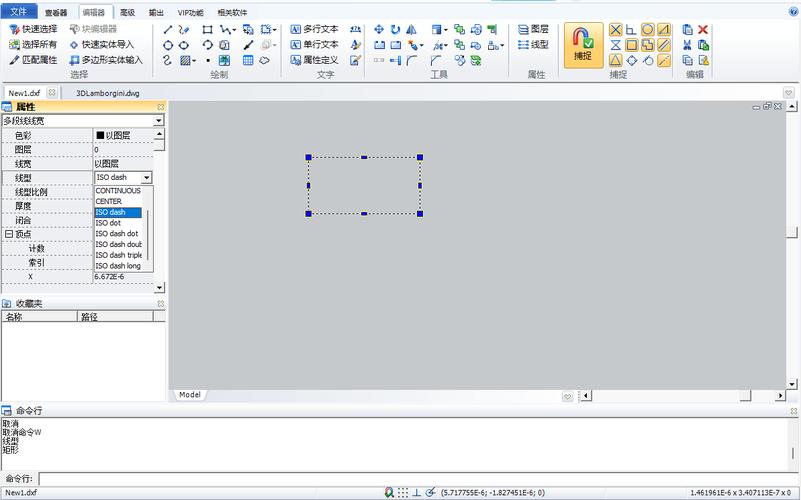Select the mirror tool
Screen dimensions: 801x500
[x=411, y=30]
